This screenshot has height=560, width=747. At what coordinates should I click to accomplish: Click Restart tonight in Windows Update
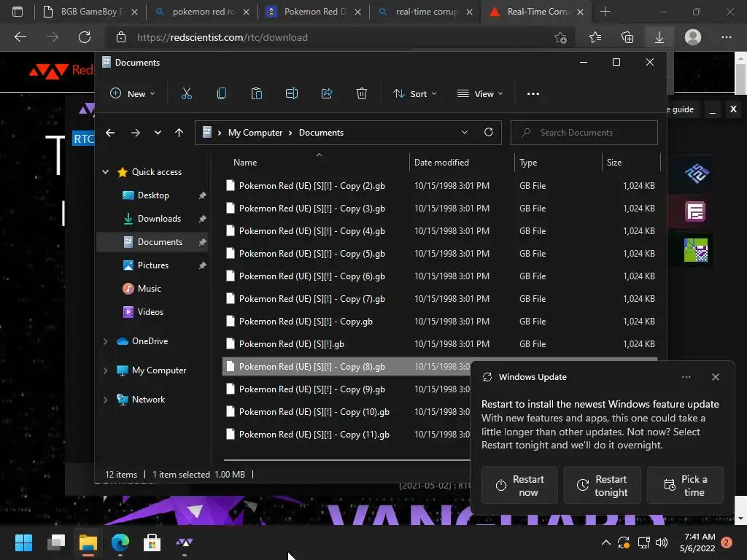pyautogui.click(x=602, y=486)
